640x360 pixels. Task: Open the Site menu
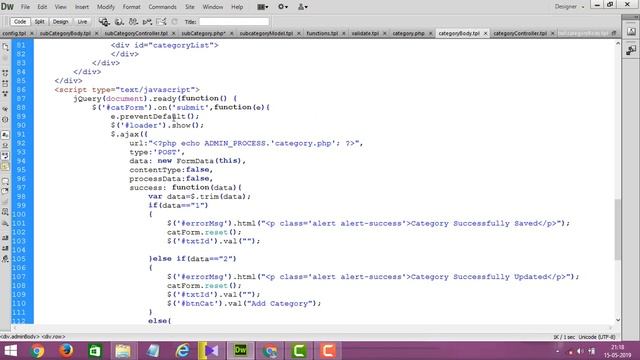point(190,7)
